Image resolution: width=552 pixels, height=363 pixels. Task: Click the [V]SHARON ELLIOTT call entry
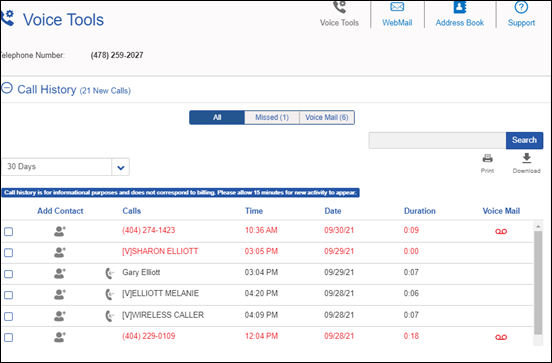[160, 251]
